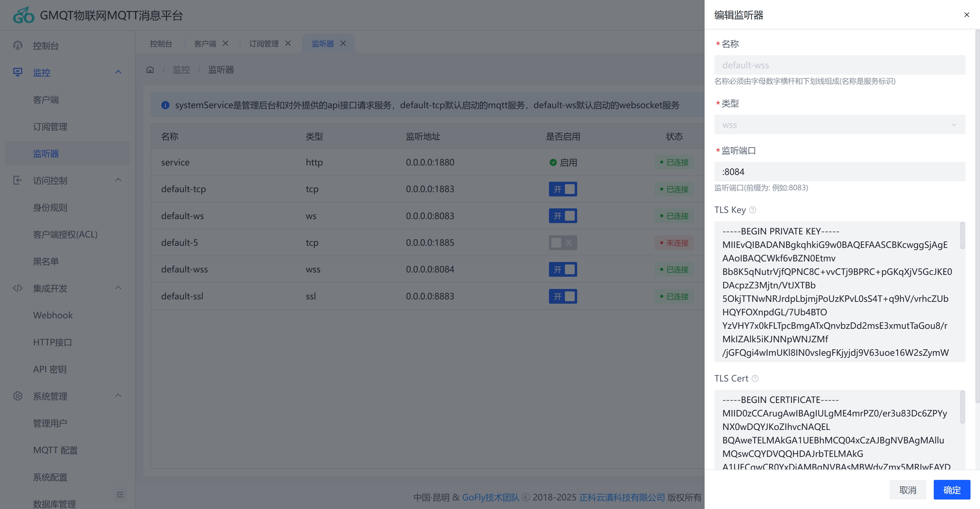
Task: Click the 监听端口 port input field
Action: [x=839, y=171]
